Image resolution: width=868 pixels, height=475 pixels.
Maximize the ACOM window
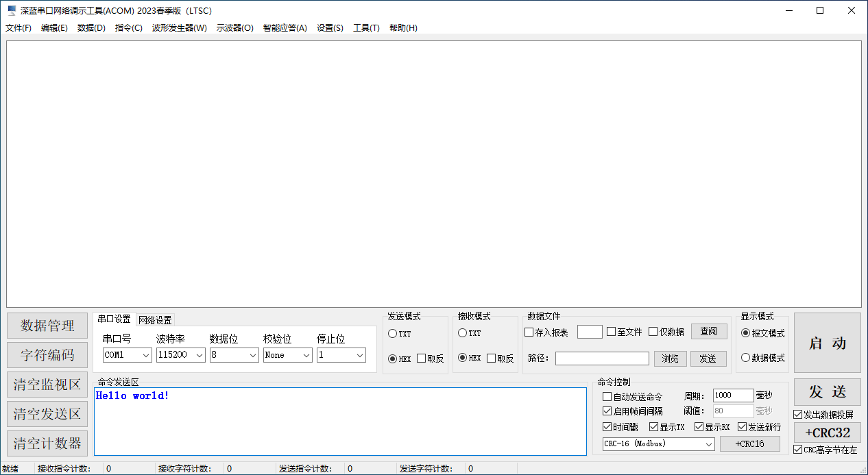tap(820, 10)
